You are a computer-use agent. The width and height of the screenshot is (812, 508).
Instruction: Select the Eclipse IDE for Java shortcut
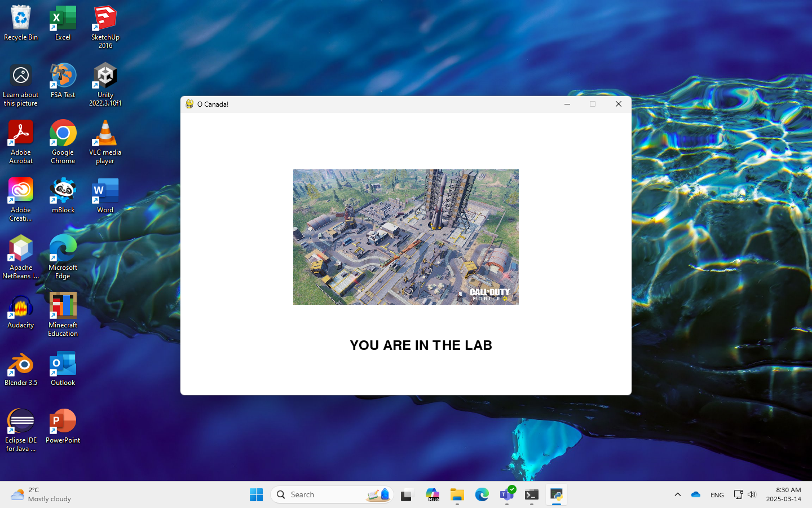(x=21, y=430)
